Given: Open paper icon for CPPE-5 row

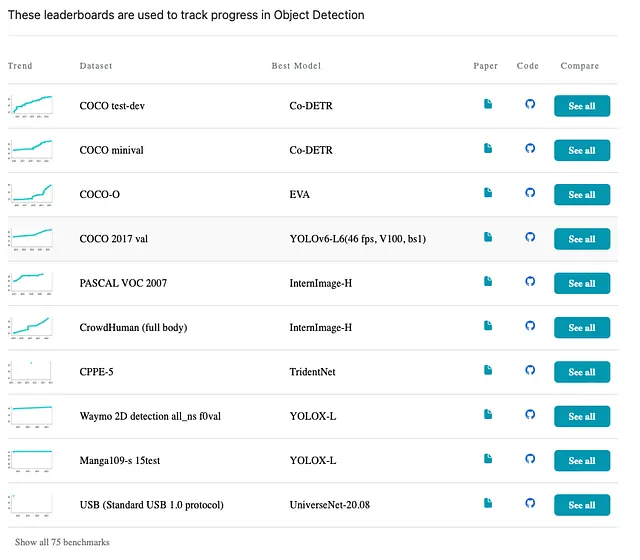Looking at the screenshot, I should [x=488, y=371].
